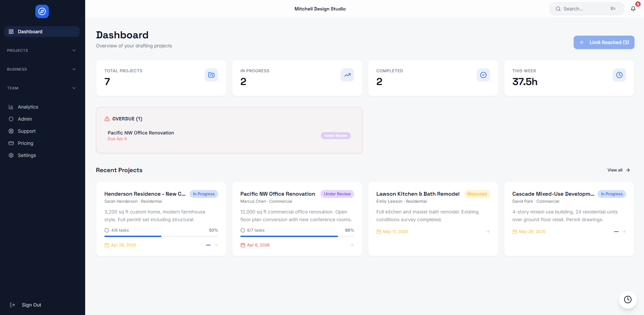Go to Pricing in the sidebar
Image resolution: width=644 pixels, height=315 pixels.
[26, 143]
